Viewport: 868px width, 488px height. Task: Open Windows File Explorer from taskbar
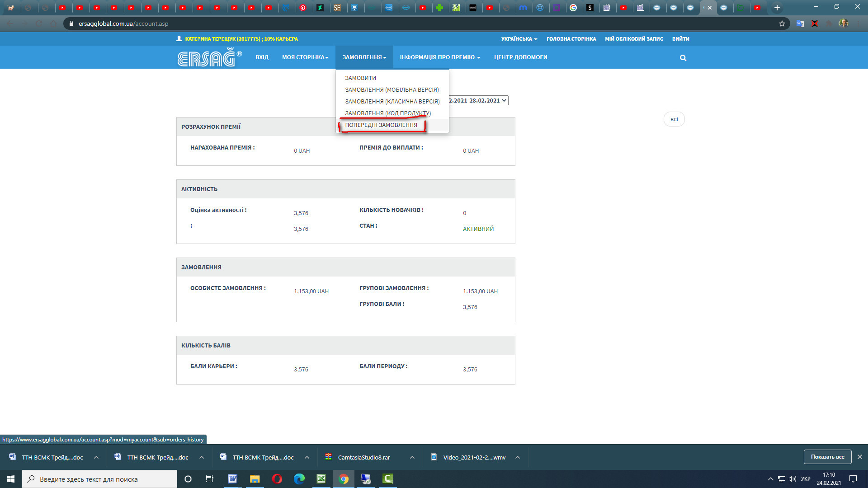click(x=255, y=479)
